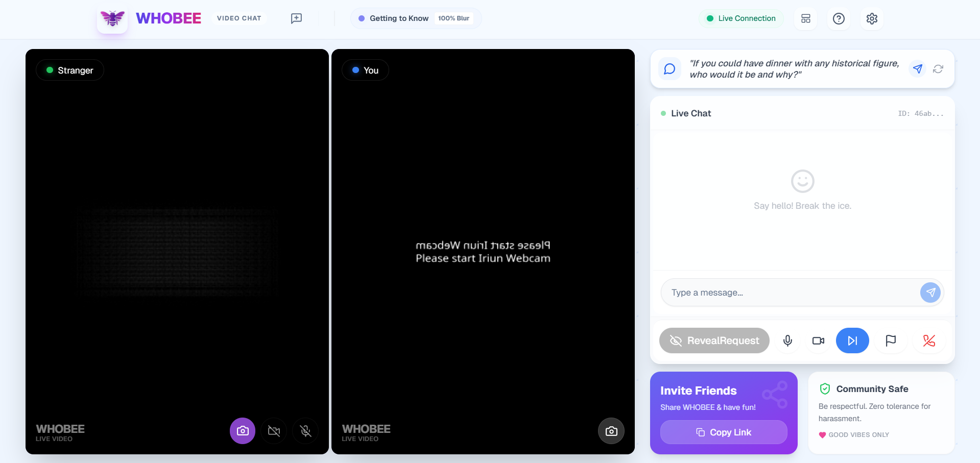Click the 100% Blur badge
The image size is (980, 463).
coord(453,18)
